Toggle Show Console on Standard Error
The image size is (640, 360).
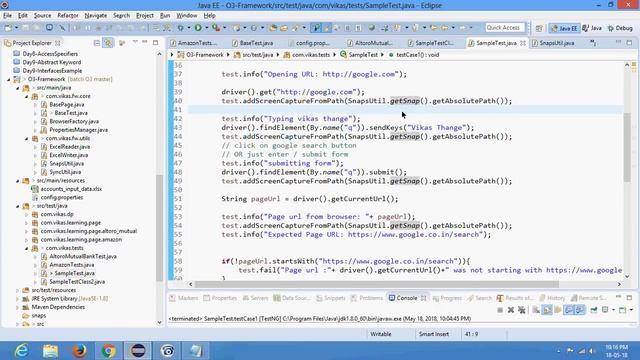tap(580, 310)
